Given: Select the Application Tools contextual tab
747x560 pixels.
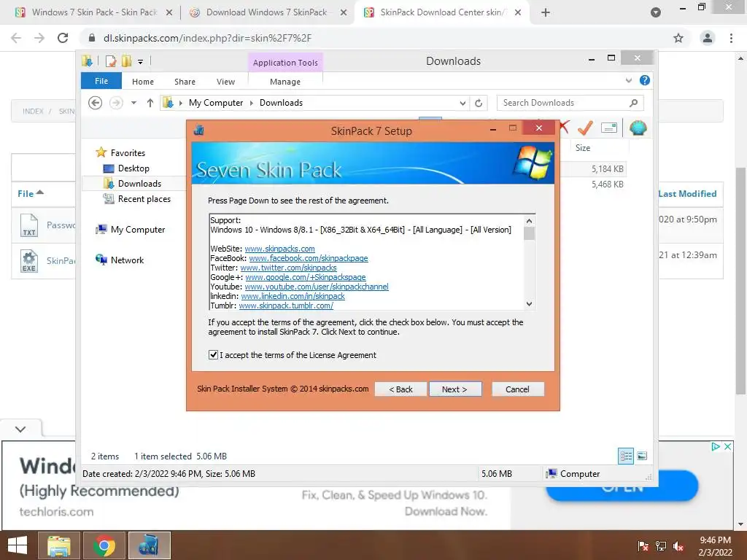Looking at the screenshot, I should coord(285,63).
